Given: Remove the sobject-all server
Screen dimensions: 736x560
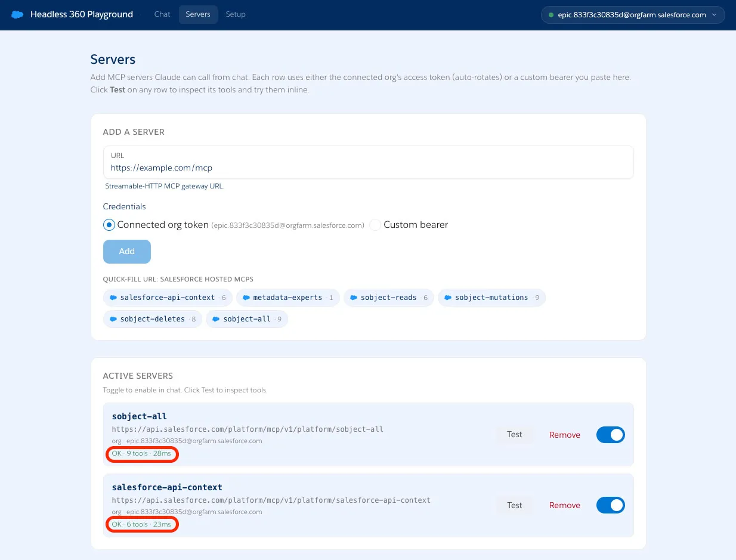Looking at the screenshot, I should coord(565,435).
